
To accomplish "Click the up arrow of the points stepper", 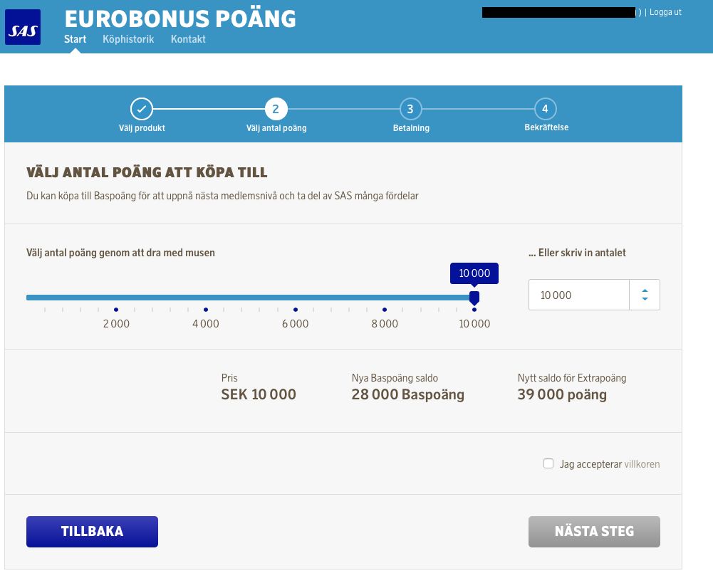I will click(645, 291).
